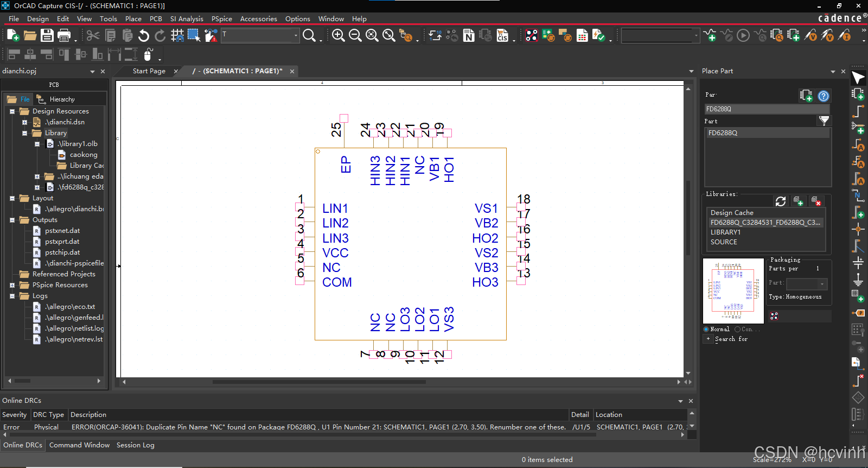Screen dimensions: 868x468
Task: Open Create Netlist icon
Action: pyautogui.click(x=469, y=35)
